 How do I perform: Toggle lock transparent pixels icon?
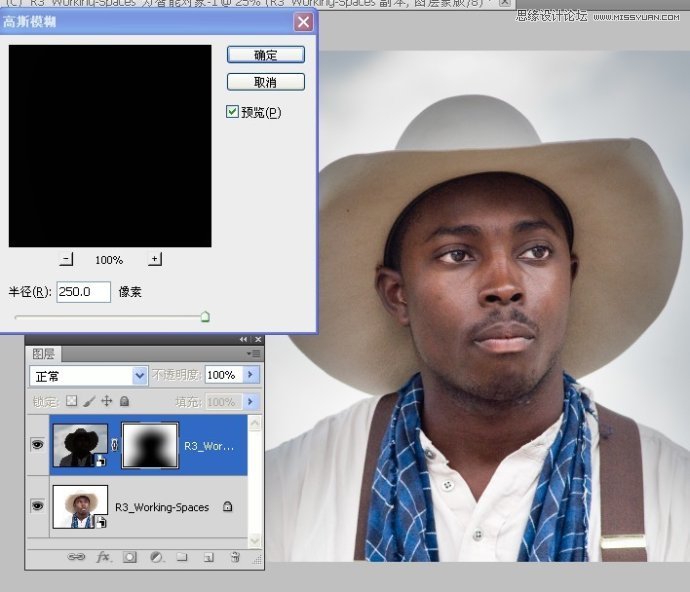pos(71,401)
